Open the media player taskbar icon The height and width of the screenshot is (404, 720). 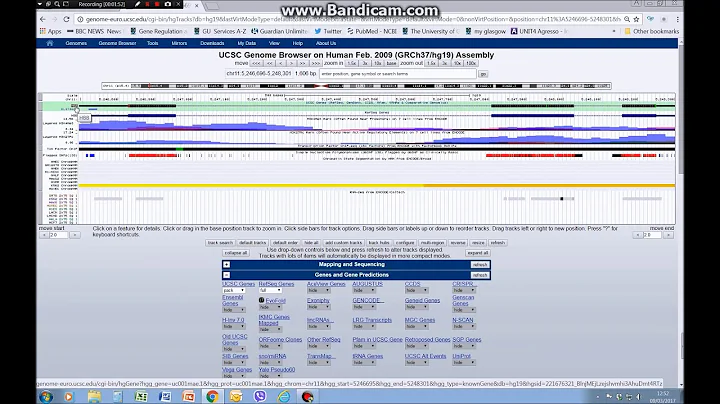tap(68, 397)
